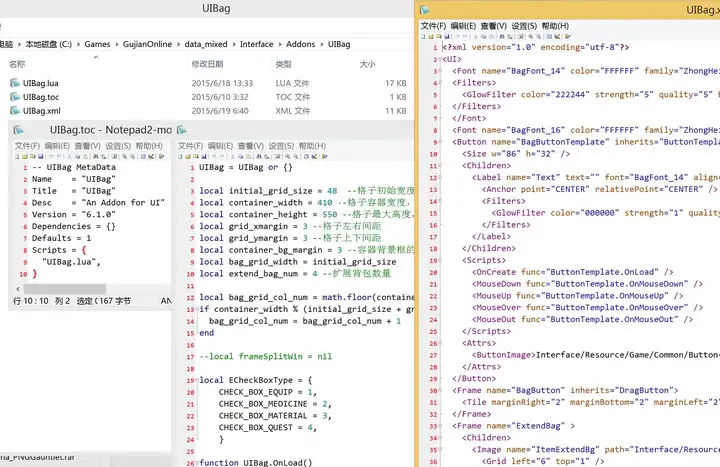Go to GujianOnline in Explorer breadcrumb
Viewport: 720px width, 467px height.
pyautogui.click(x=147, y=44)
